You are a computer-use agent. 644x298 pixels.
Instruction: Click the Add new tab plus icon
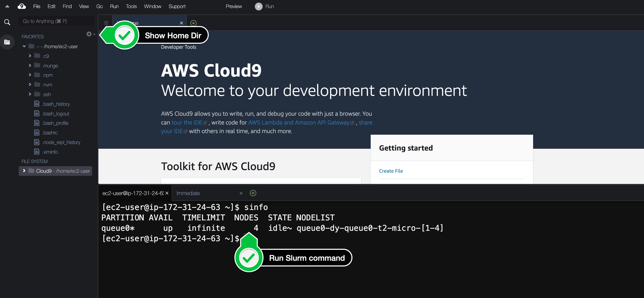coord(193,23)
